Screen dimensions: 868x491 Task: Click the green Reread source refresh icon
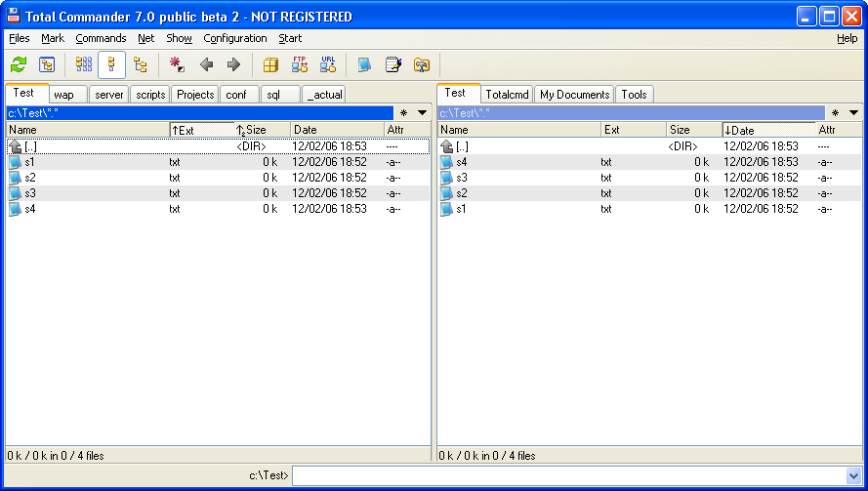coord(19,64)
